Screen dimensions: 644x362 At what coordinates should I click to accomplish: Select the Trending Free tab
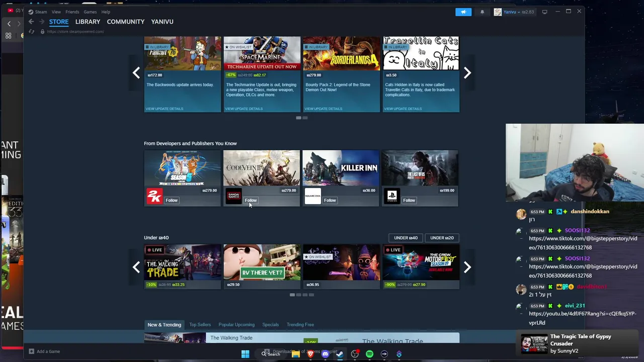point(300,325)
